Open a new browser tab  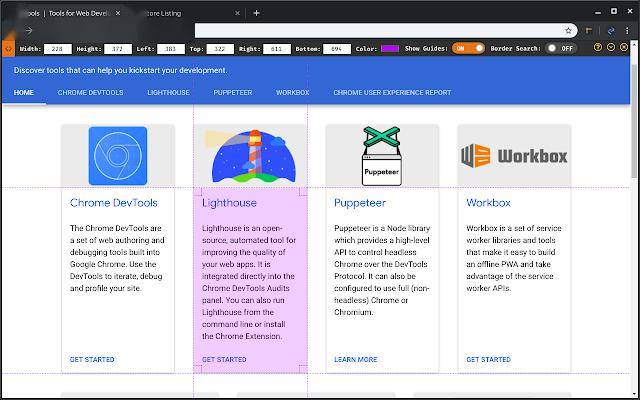point(256,13)
